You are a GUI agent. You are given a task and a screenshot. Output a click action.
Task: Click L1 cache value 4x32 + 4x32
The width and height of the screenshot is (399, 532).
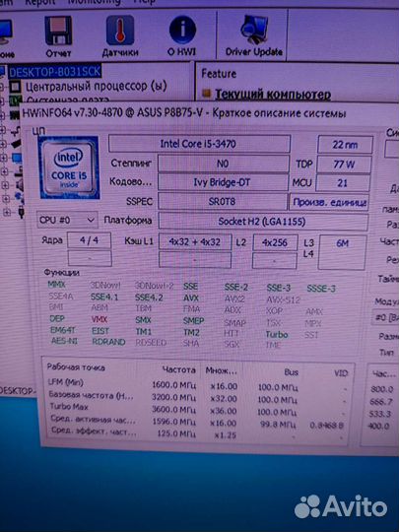point(195,242)
